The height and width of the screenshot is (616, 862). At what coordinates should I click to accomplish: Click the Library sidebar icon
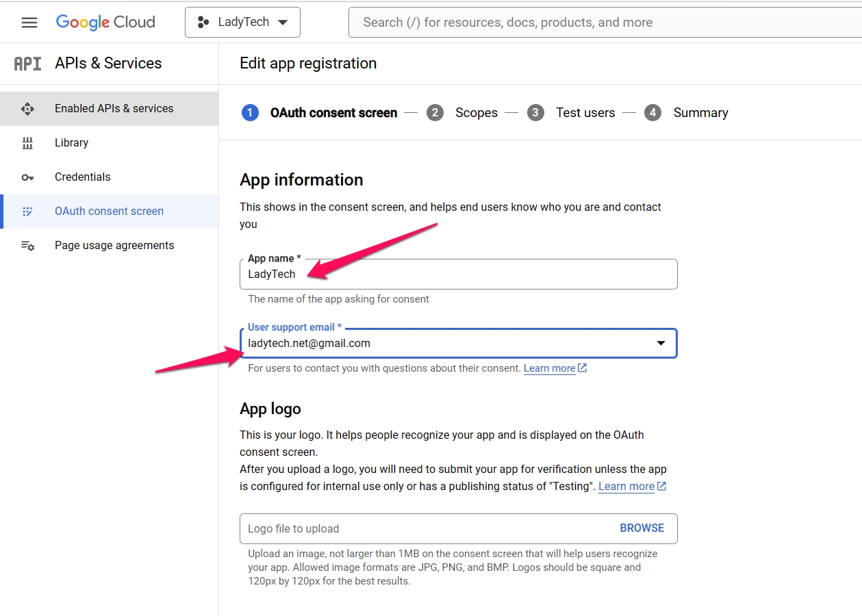point(27,143)
